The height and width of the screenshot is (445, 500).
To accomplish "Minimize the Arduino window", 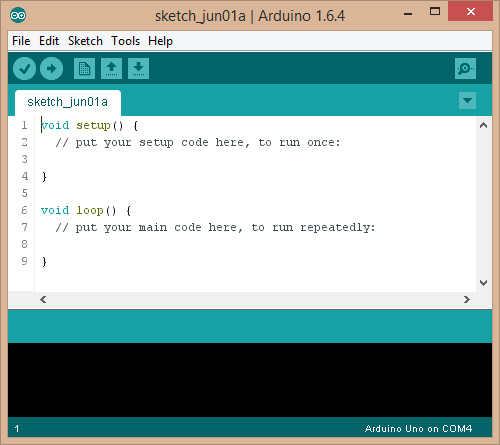I will 408,13.
